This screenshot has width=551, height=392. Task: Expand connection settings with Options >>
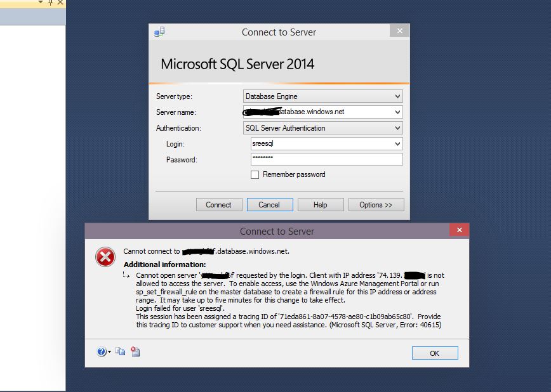click(x=376, y=205)
